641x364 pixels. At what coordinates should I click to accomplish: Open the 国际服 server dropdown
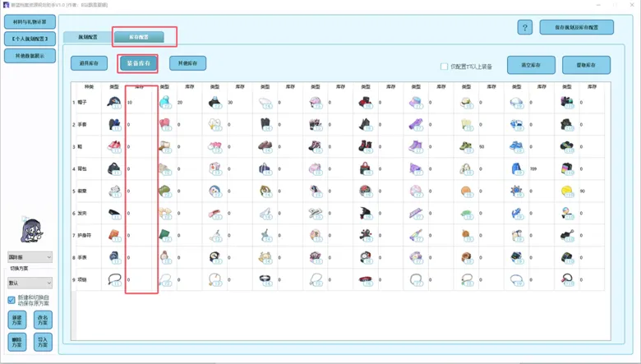coord(30,257)
